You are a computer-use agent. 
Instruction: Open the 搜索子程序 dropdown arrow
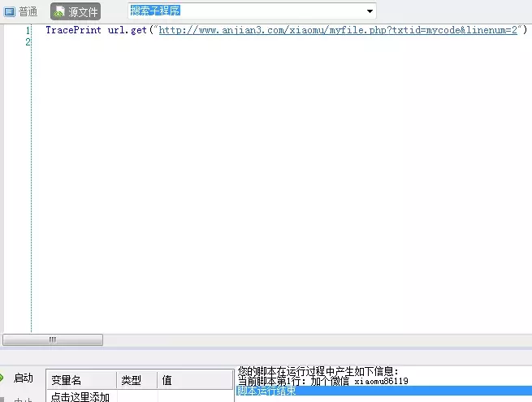coord(370,11)
